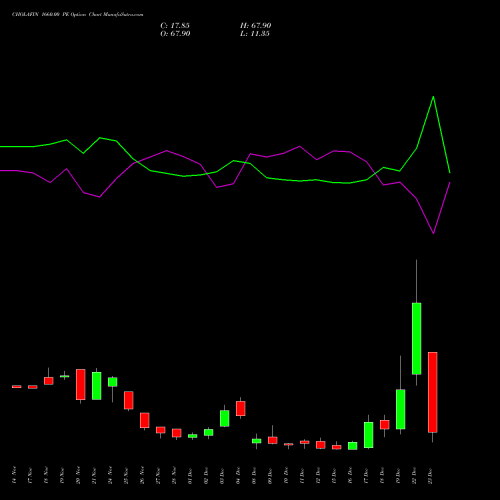Select the red candle for 26 Nov
This screenshot has width=500, height=500.
tap(145, 420)
